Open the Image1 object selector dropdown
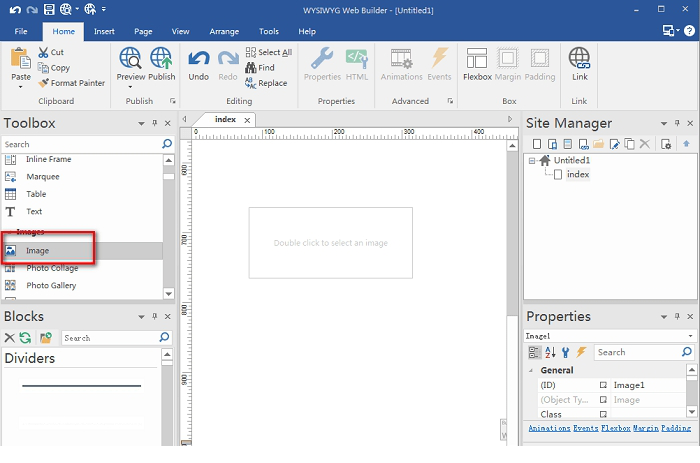Screen dimensions: 700x463 [690, 336]
